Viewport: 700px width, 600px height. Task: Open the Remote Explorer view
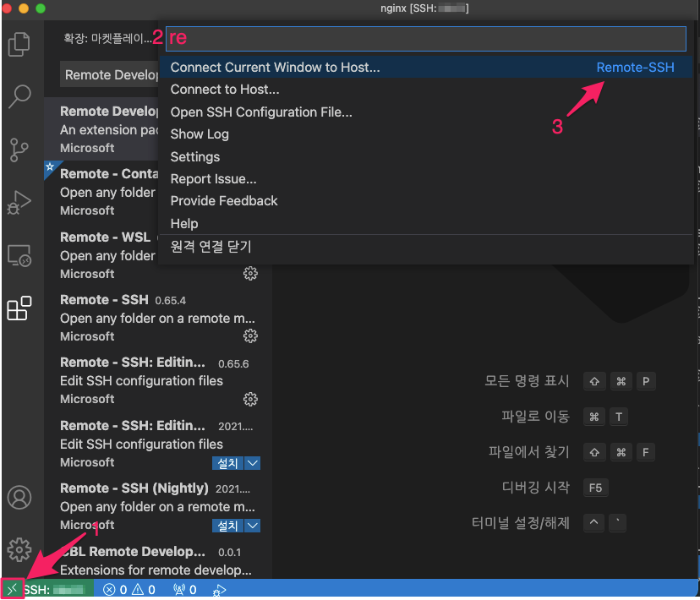(x=19, y=255)
